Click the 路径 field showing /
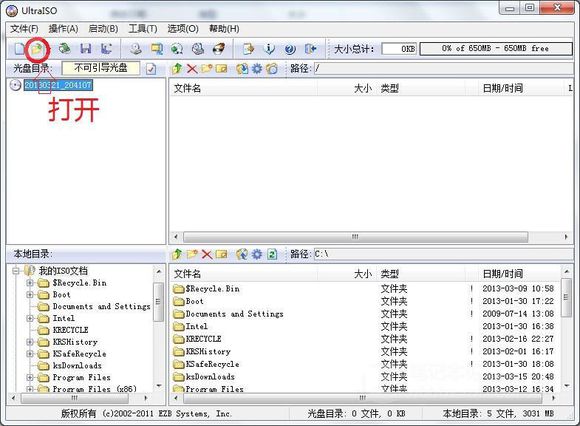The image size is (580, 426). 443,68
